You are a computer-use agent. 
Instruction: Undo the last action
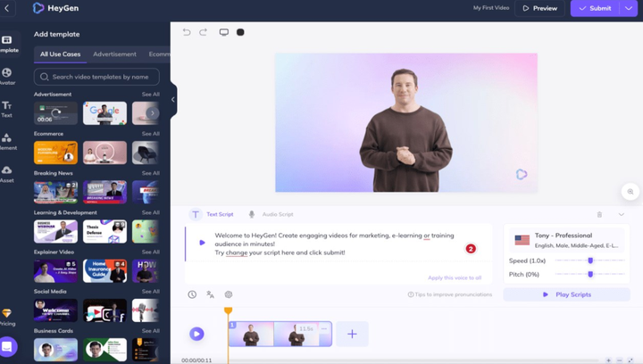point(187,32)
